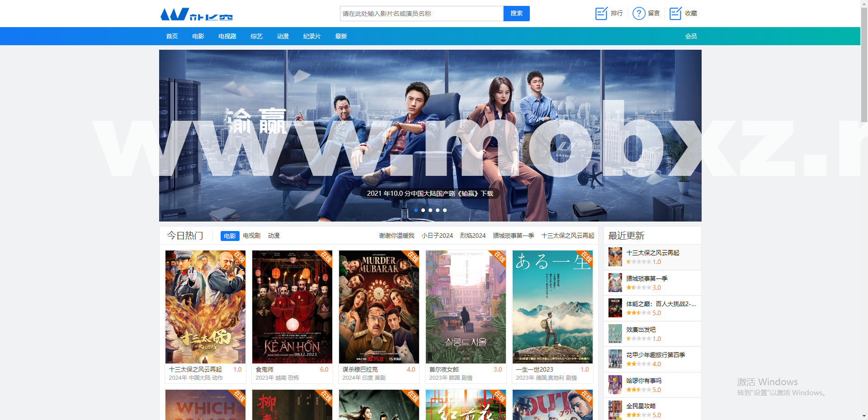The height and width of the screenshot is (420, 868).
Task: Go to 首页 in the navigation bar
Action: (x=172, y=36)
